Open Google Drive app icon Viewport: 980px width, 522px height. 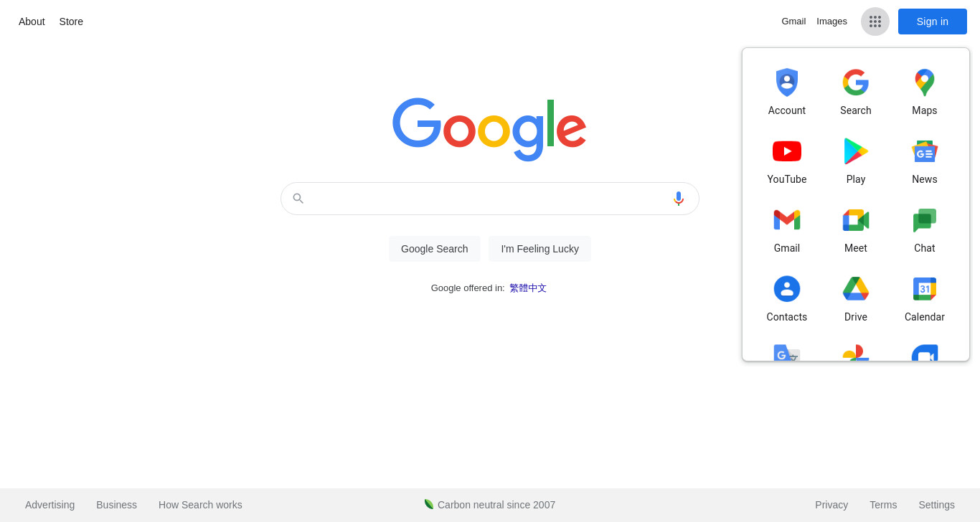tap(856, 289)
